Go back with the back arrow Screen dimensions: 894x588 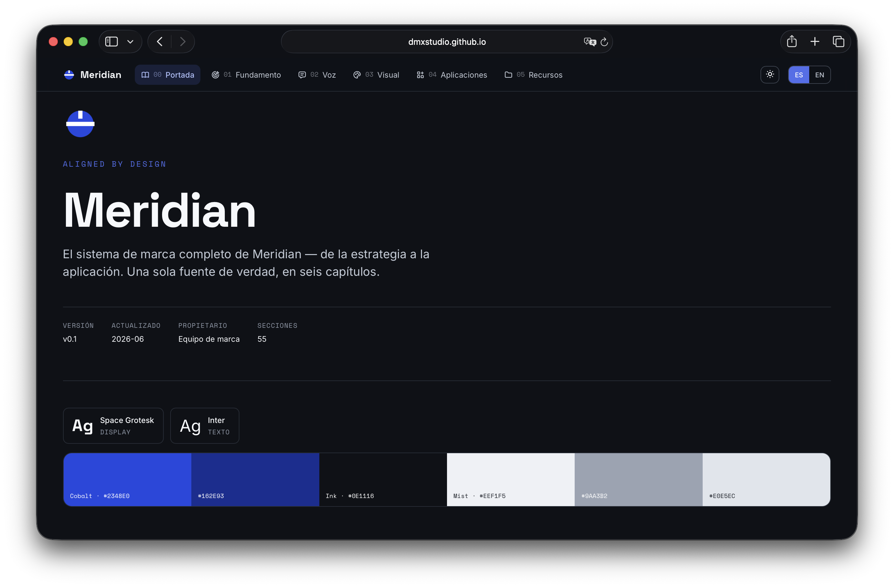(x=160, y=41)
